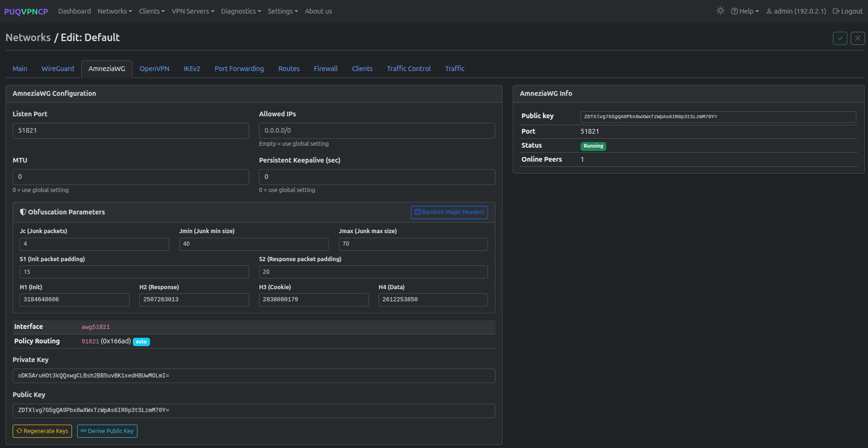Viewport: 868px width, 448px height.
Task: Save the network with the green check icon
Action: tap(840, 38)
